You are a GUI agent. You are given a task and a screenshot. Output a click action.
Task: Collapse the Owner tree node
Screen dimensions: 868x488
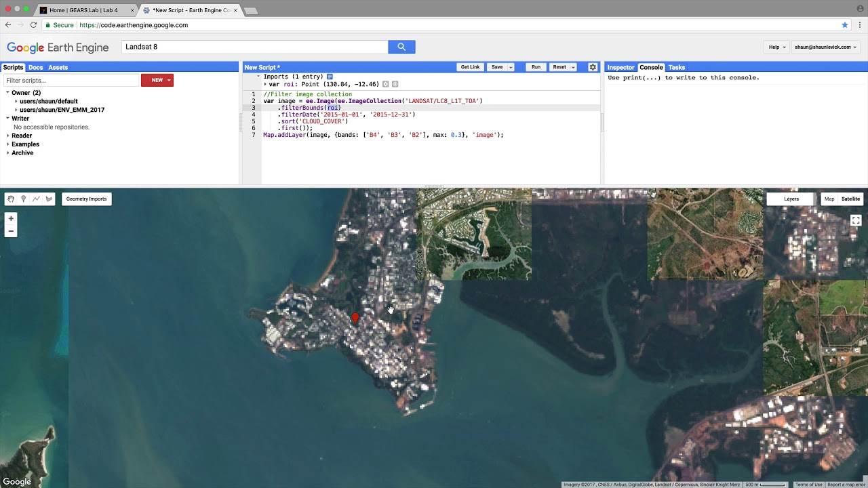point(8,92)
